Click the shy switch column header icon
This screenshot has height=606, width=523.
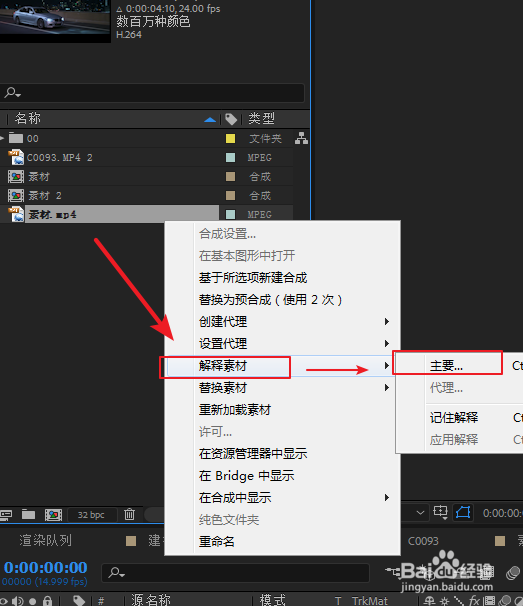point(429,601)
